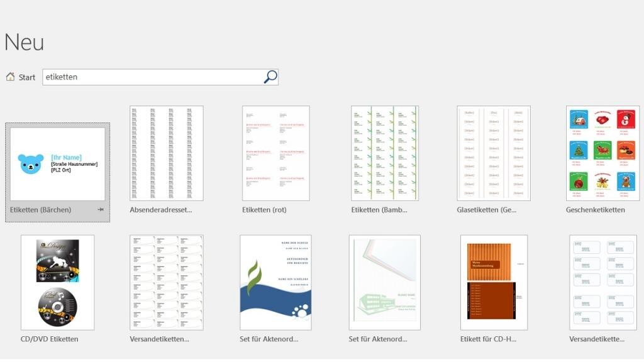Open the Absenderadressetiketten template thumbnail
644x362 pixels.
[x=166, y=153]
